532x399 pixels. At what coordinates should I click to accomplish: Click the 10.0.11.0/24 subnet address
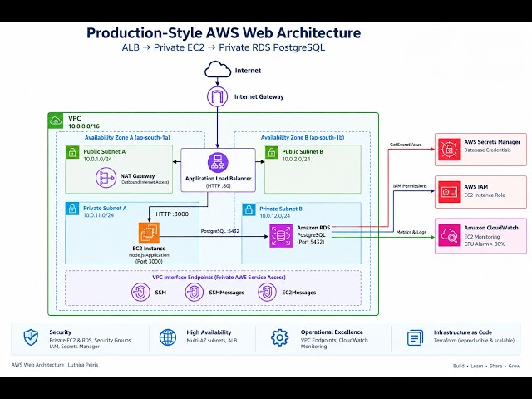pyautogui.click(x=99, y=215)
